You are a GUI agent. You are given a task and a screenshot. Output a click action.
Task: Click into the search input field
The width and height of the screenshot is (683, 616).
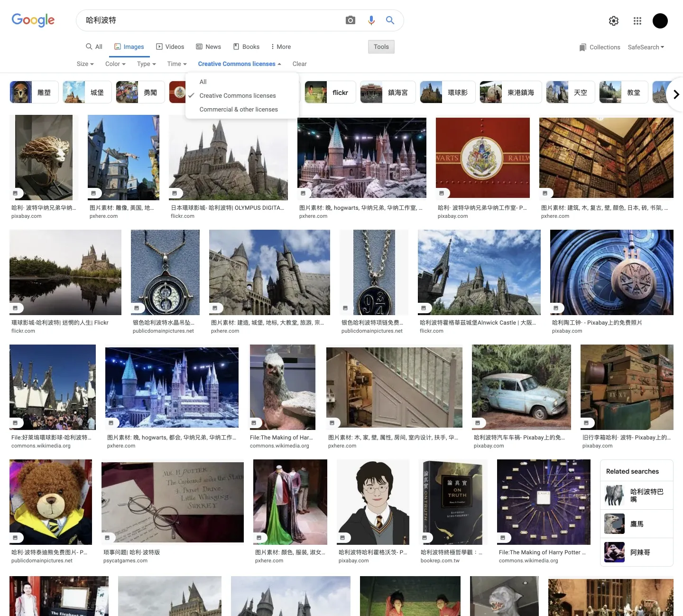pyautogui.click(x=211, y=20)
